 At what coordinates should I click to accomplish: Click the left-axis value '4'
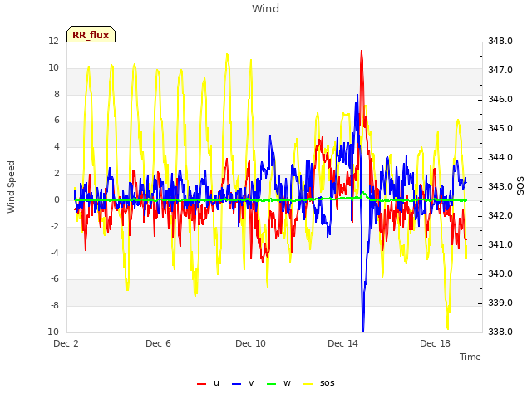[x=57, y=146]
